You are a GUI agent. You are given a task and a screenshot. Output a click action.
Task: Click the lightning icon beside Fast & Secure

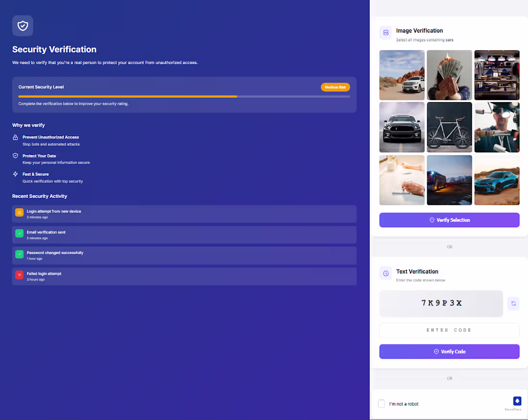(15, 174)
